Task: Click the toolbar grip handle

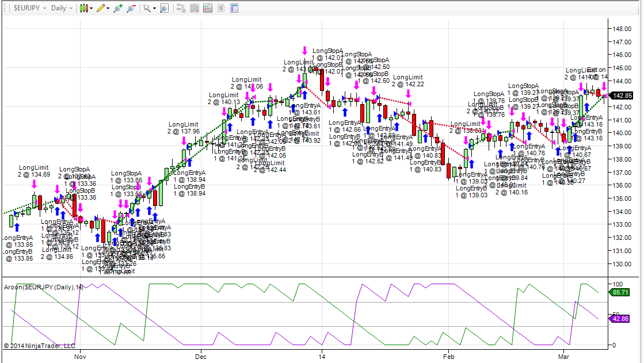Action: tap(4, 8)
